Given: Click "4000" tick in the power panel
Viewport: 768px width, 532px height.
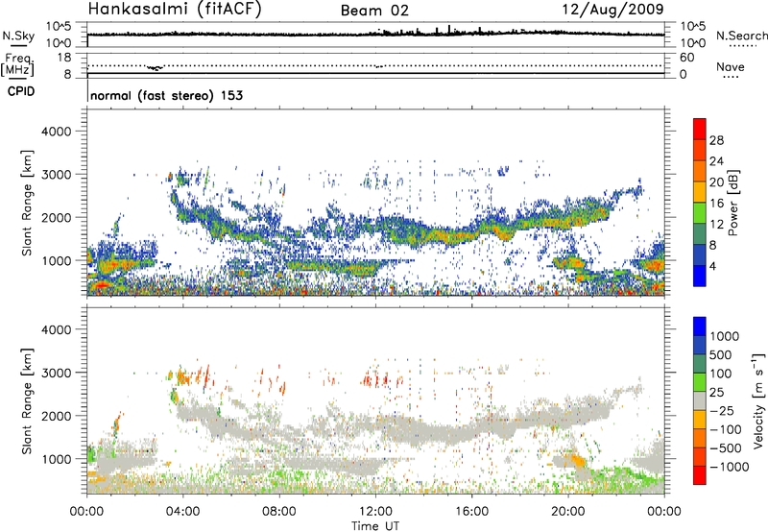Looking at the screenshot, I should tap(56, 132).
